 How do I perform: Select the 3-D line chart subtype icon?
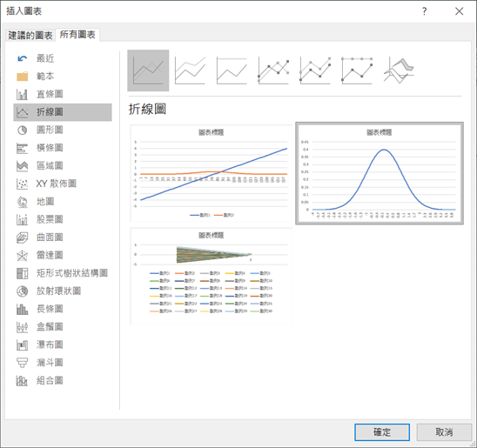click(x=399, y=70)
